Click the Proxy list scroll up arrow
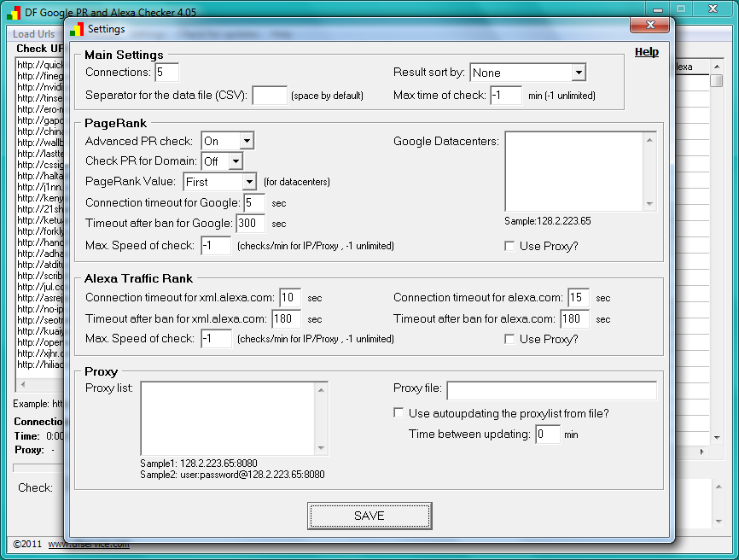Screen dimensions: 739x560 coord(321,390)
